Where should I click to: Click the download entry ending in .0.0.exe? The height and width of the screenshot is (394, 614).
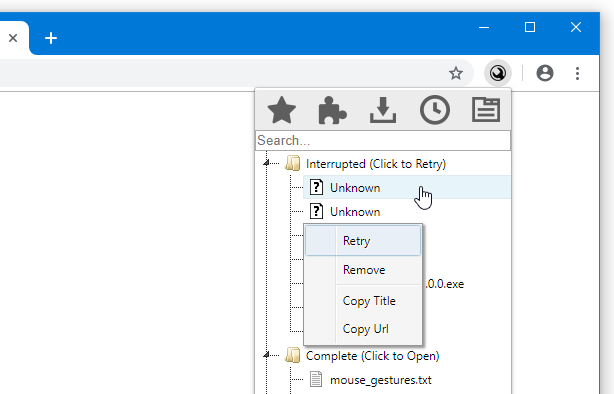445,284
